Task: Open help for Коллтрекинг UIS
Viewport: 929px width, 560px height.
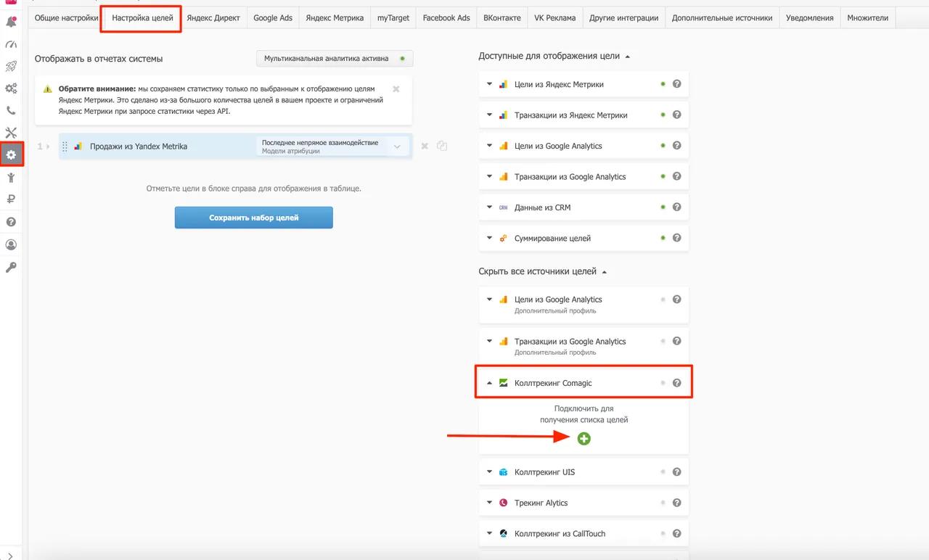Action: [x=677, y=472]
